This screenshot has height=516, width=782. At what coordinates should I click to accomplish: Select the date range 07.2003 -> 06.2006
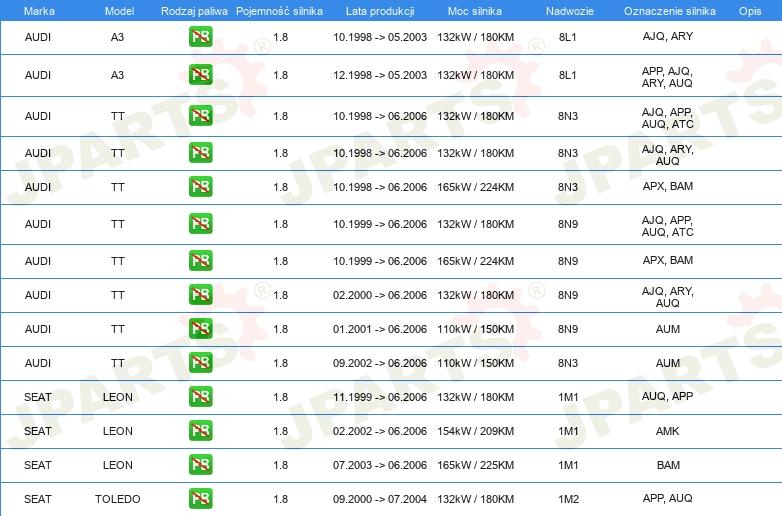tap(380, 465)
